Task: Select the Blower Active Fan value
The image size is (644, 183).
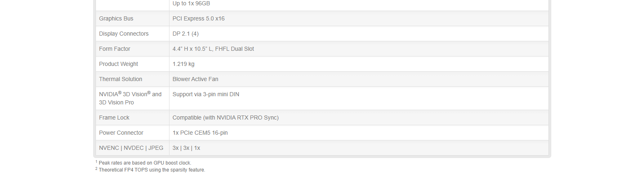Action: pos(195,79)
